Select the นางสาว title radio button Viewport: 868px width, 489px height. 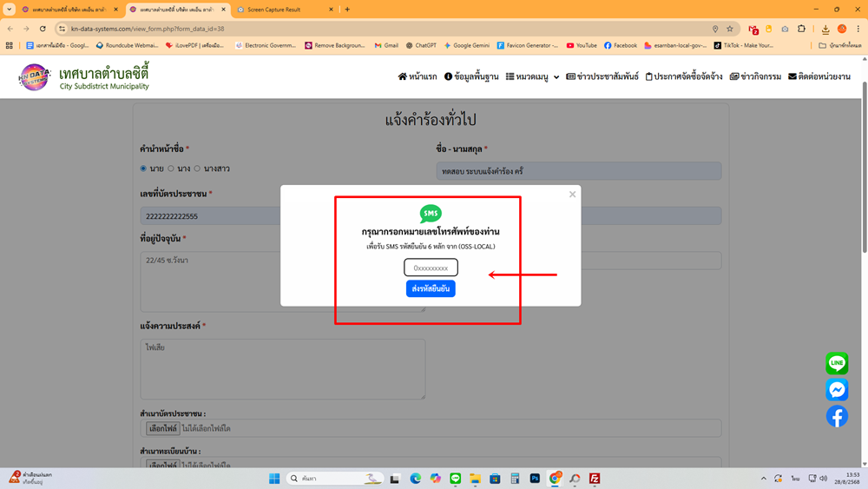(197, 169)
